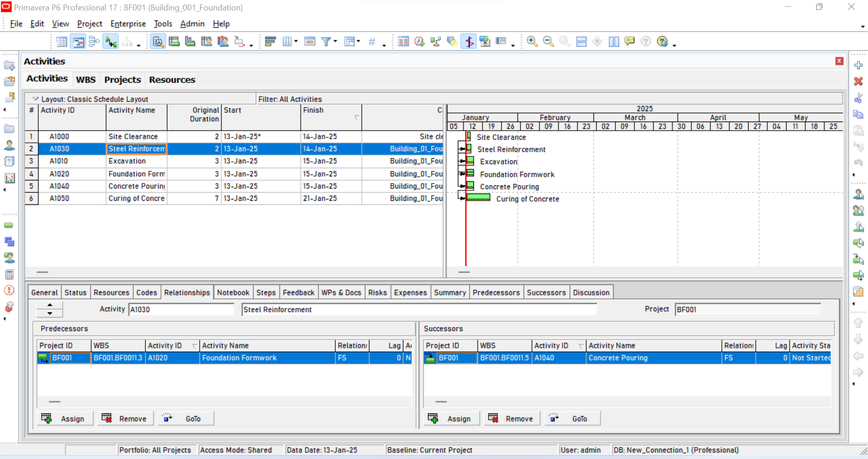Cut with the scissors icon
The image size is (868, 459).
tap(858, 98)
